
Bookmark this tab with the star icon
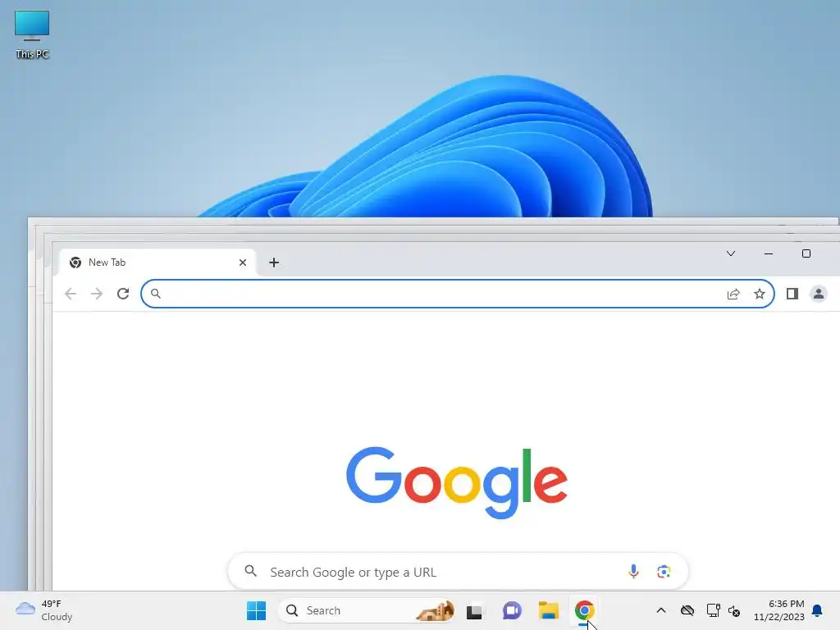pos(759,294)
